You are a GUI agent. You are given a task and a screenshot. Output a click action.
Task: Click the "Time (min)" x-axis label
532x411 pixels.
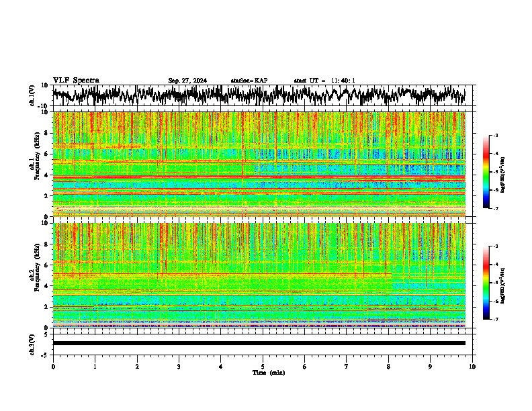[269, 373]
